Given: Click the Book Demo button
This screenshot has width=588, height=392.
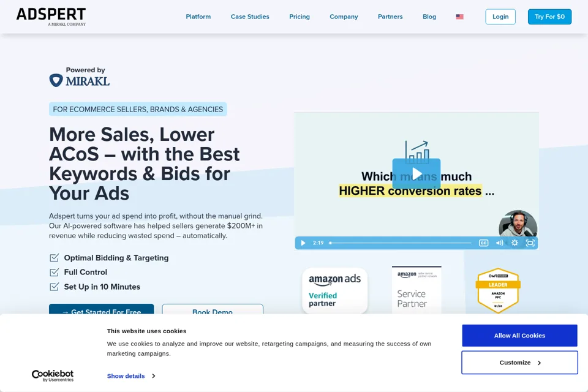Looking at the screenshot, I should 213,309.
